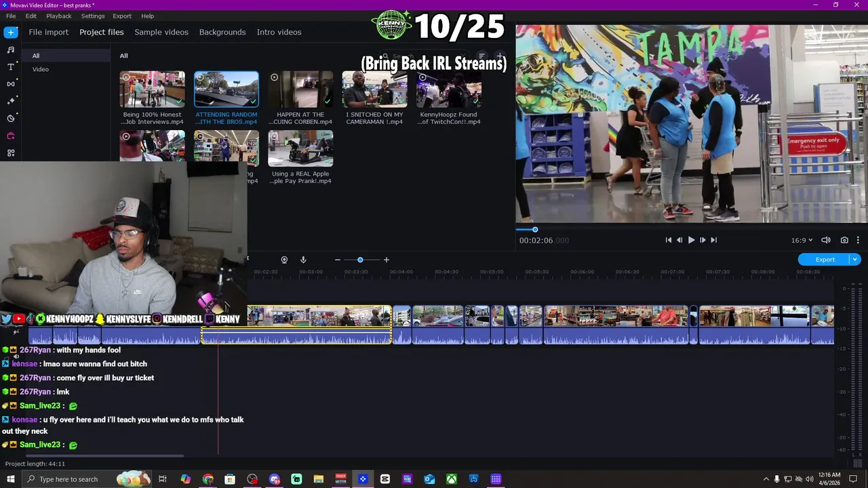
Task: Select the HAPPEN AT THE CUING CORBEN.mp4 thumbnail
Action: coord(300,89)
